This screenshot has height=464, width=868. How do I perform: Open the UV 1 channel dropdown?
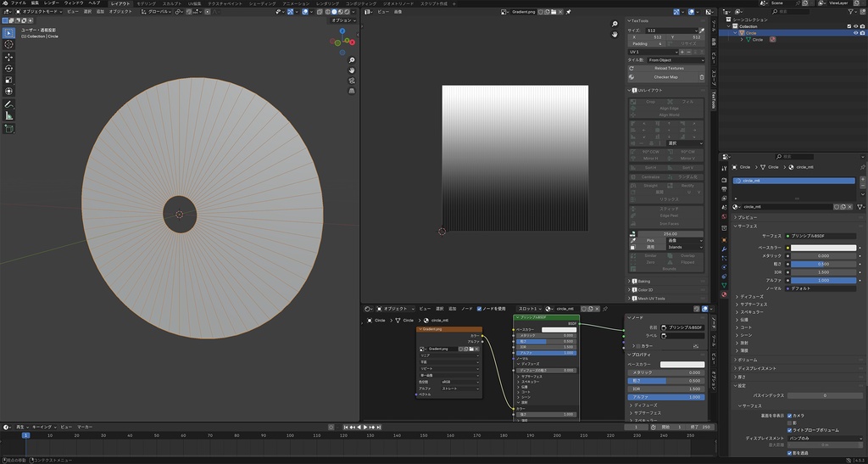(654, 52)
